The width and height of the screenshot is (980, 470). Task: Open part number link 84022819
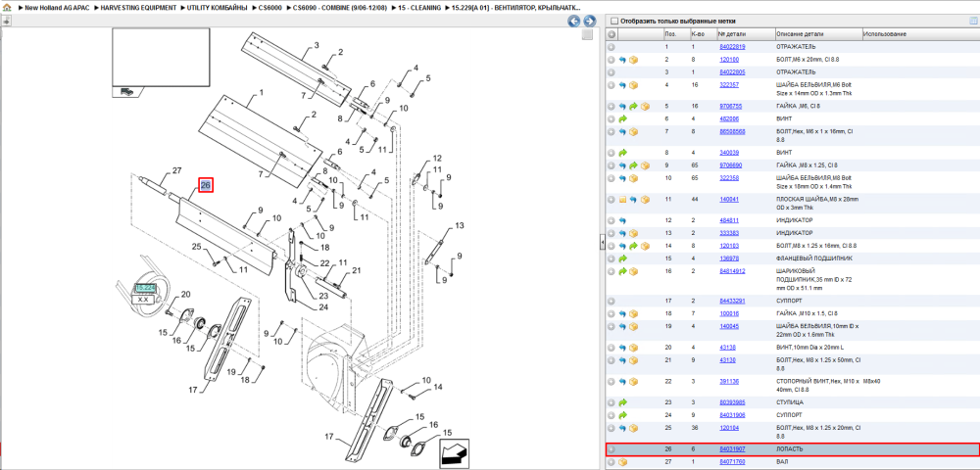click(x=732, y=47)
